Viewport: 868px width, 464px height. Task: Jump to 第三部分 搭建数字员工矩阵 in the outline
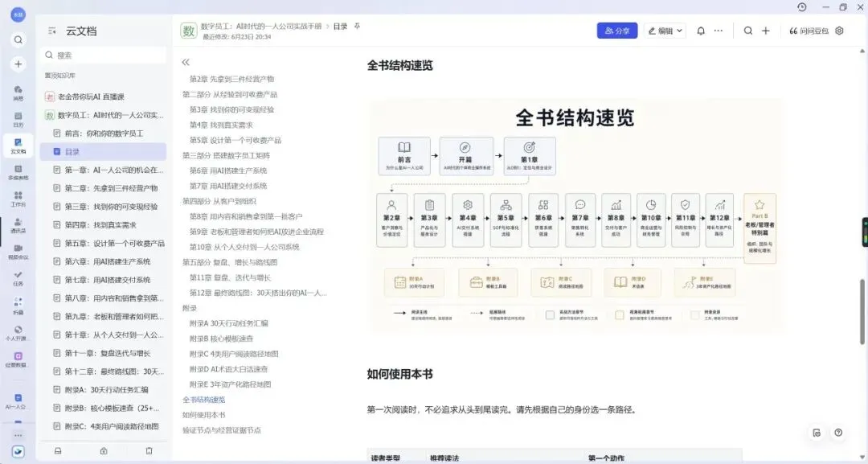point(227,155)
